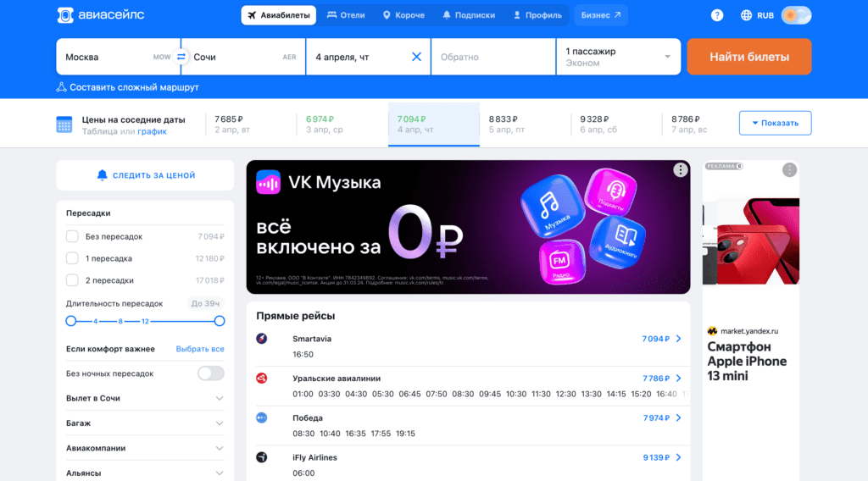Open options menu on iPhone ad
This screenshot has height=481, width=868.
click(789, 170)
